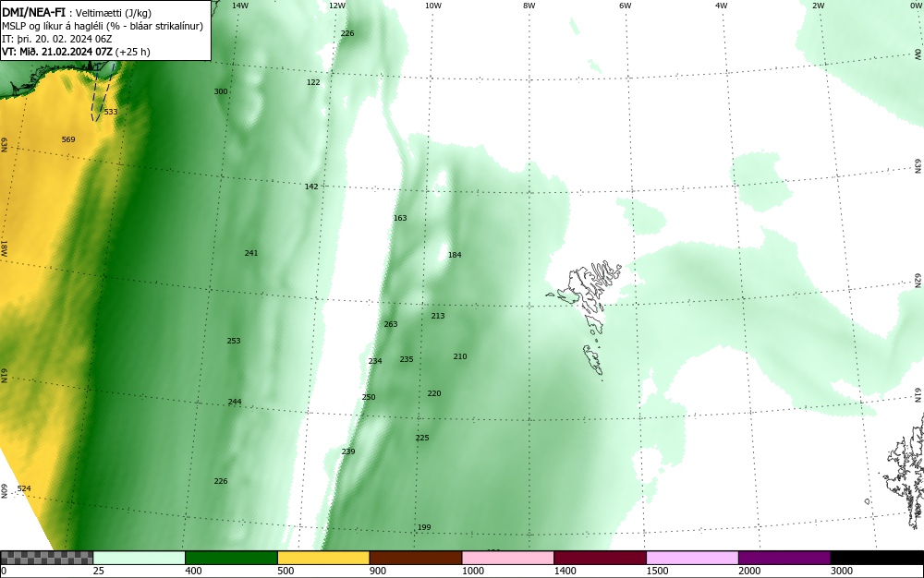The image size is (924, 578).
Task: Click the brown 900–1000 legend swatch
Action: (416, 558)
